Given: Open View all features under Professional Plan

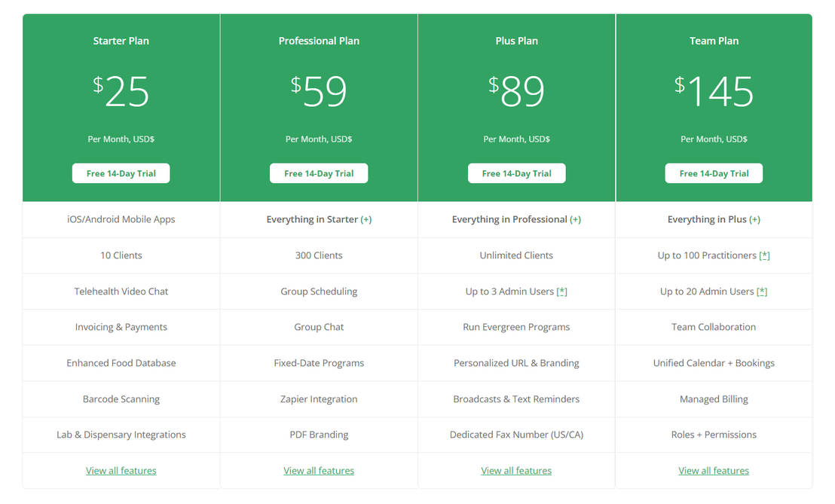Looking at the screenshot, I should click(319, 470).
